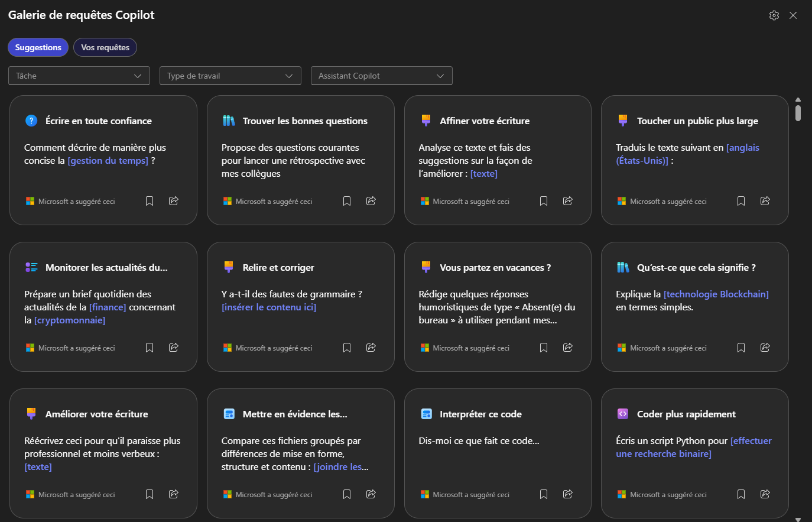Image resolution: width=812 pixels, height=522 pixels.
Task: Click the [technologie Blockchain] placeholder link
Action: coord(716,294)
